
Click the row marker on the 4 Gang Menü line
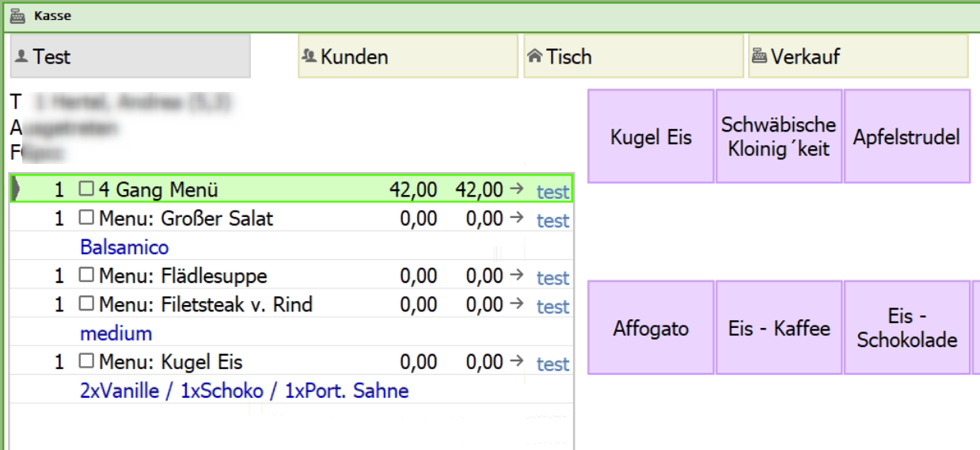[17, 190]
